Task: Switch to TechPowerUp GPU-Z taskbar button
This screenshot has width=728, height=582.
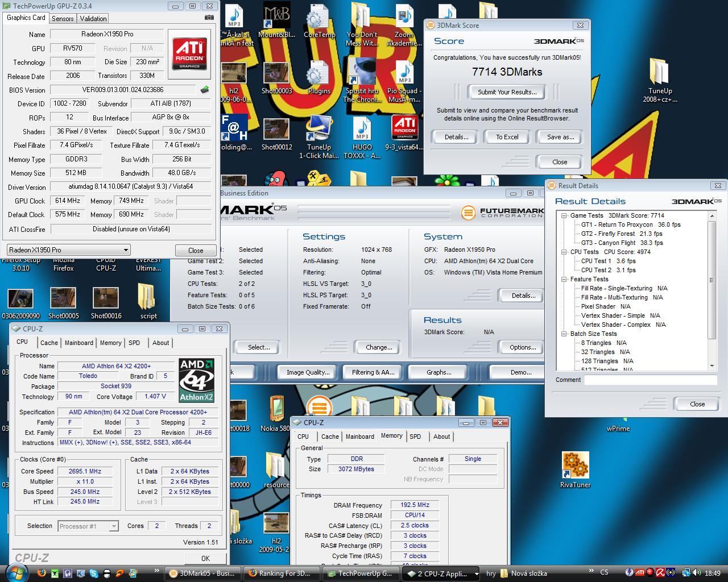Action: (360, 573)
